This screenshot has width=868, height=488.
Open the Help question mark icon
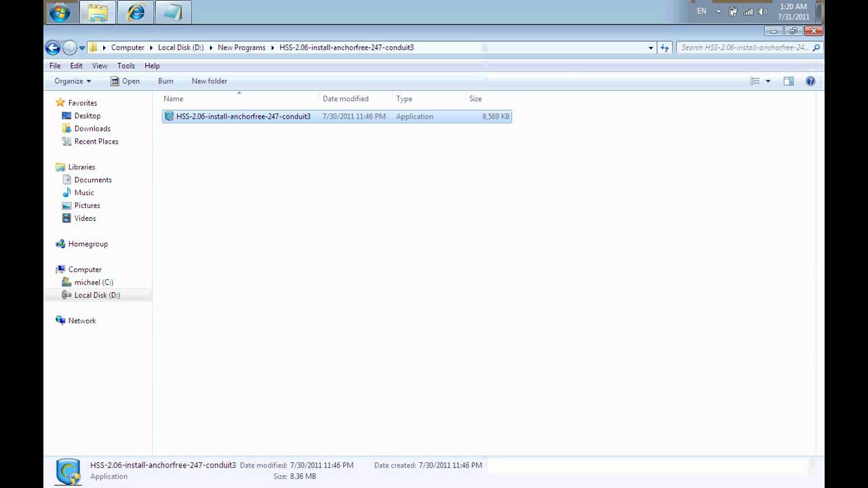pos(810,81)
